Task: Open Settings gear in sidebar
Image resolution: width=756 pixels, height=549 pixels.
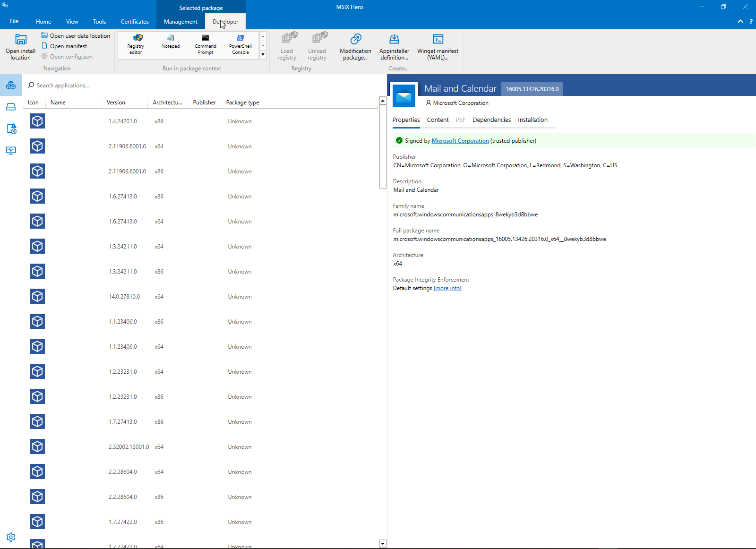Action: coord(11,537)
